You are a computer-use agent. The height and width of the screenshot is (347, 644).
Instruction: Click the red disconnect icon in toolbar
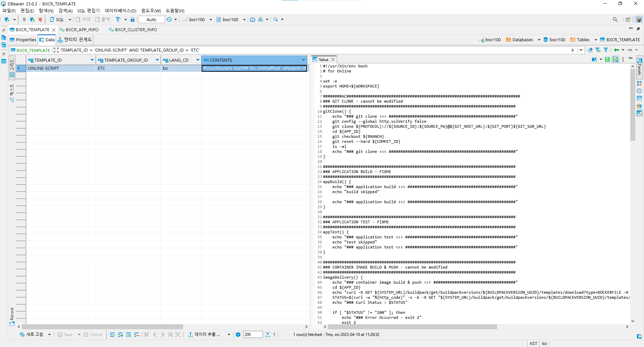tap(40, 19)
